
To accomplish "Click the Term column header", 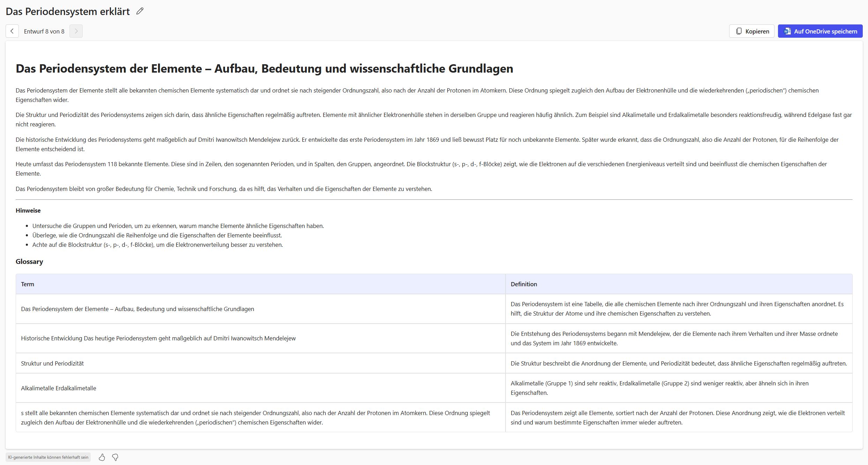I will (x=28, y=284).
